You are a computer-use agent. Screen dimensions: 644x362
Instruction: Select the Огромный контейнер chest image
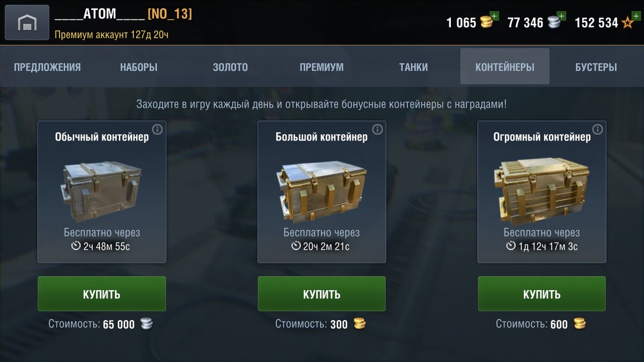541,189
